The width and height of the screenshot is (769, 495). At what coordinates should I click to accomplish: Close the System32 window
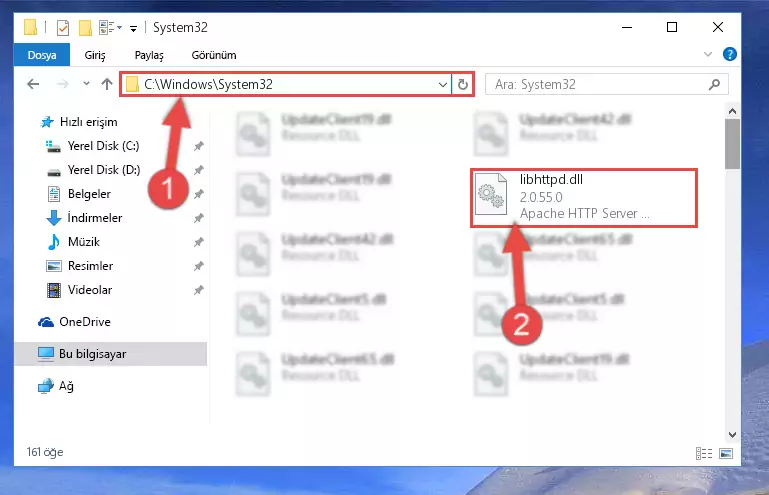[718, 27]
